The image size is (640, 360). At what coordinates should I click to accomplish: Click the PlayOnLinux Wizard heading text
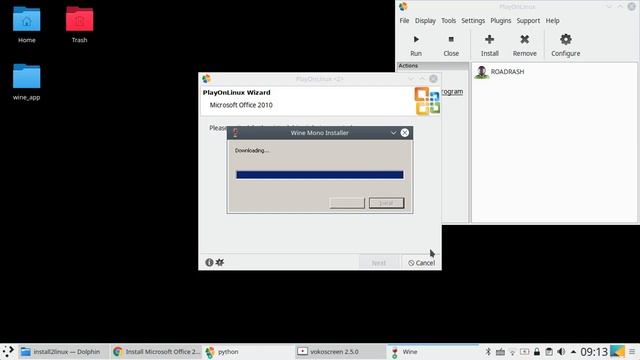[236, 92]
